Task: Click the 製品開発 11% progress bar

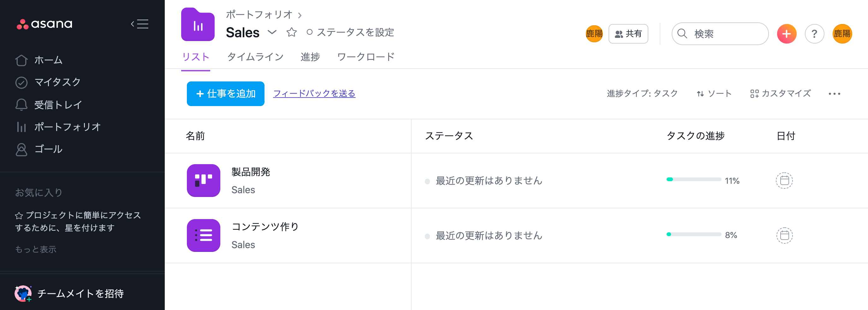Action: point(693,180)
